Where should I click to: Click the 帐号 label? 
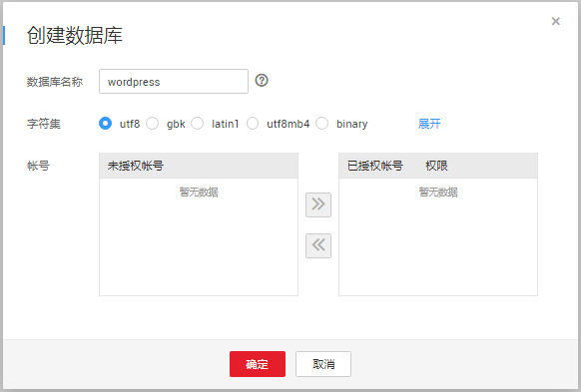click(x=38, y=166)
